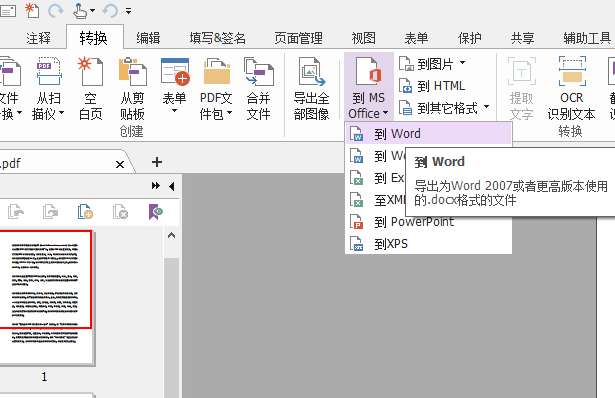Click the extract pages icon in panel
This screenshot has height=398, width=615.
[x=16, y=212]
